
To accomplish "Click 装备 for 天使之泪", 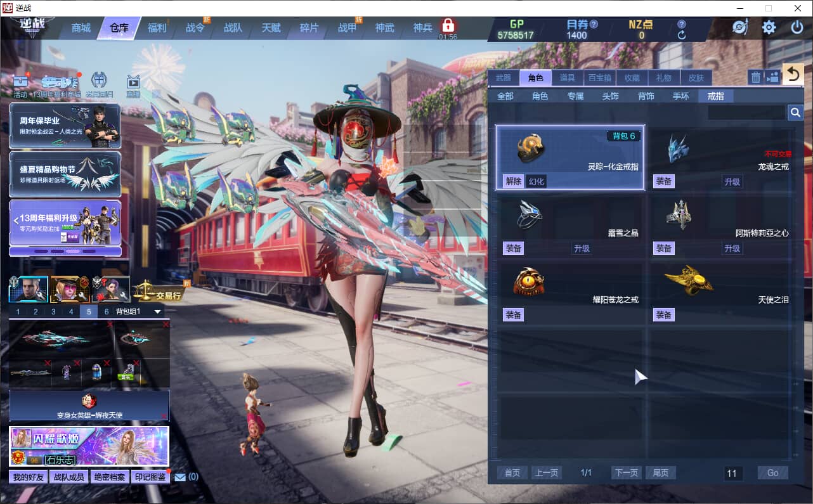I will [663, 314].
